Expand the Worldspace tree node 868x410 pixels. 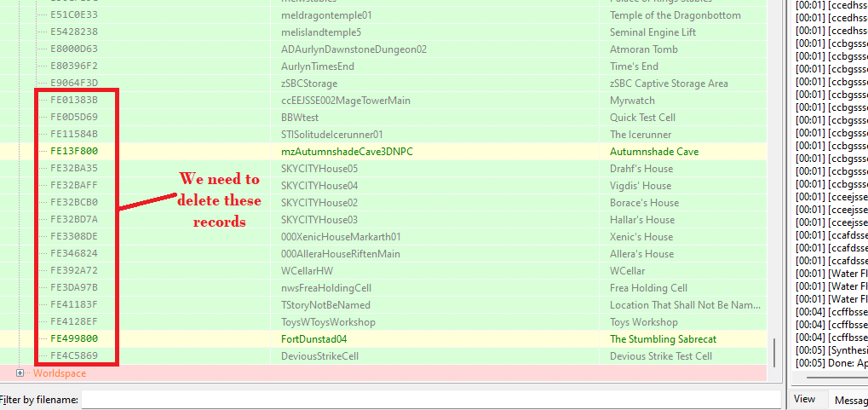point(20,373)
